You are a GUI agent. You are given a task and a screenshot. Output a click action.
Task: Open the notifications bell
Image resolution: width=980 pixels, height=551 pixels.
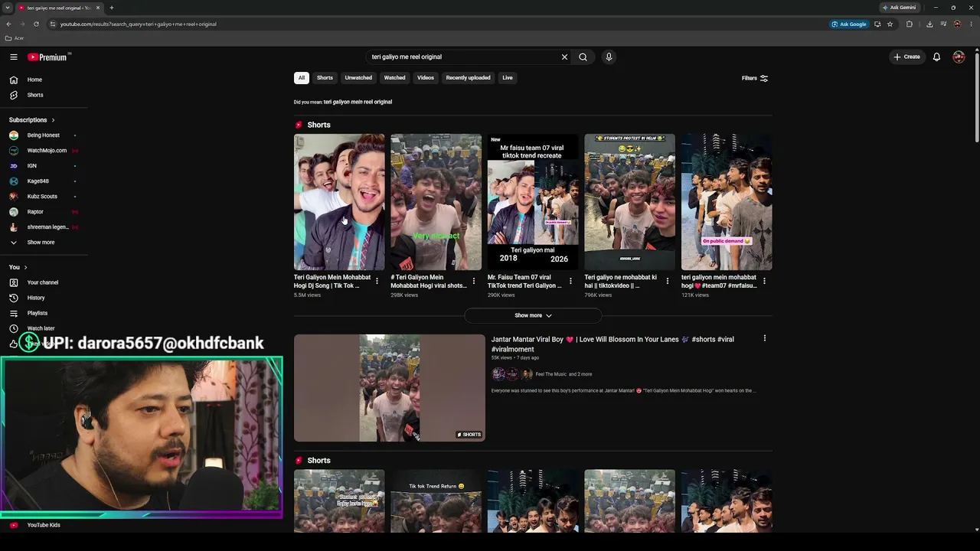(936, 57)
